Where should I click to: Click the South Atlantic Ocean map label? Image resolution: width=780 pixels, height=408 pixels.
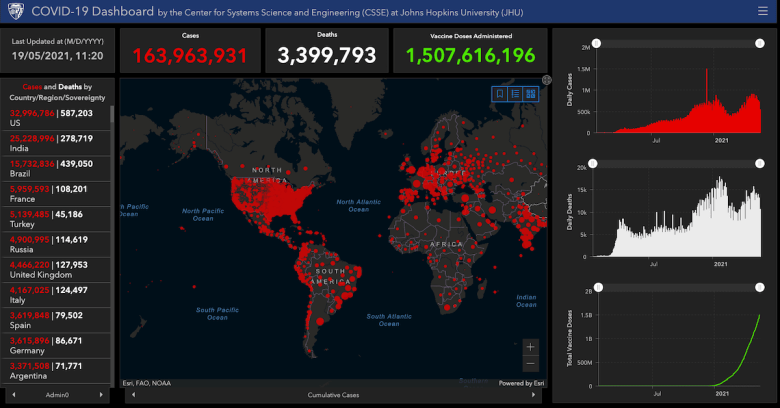point(389,320)
